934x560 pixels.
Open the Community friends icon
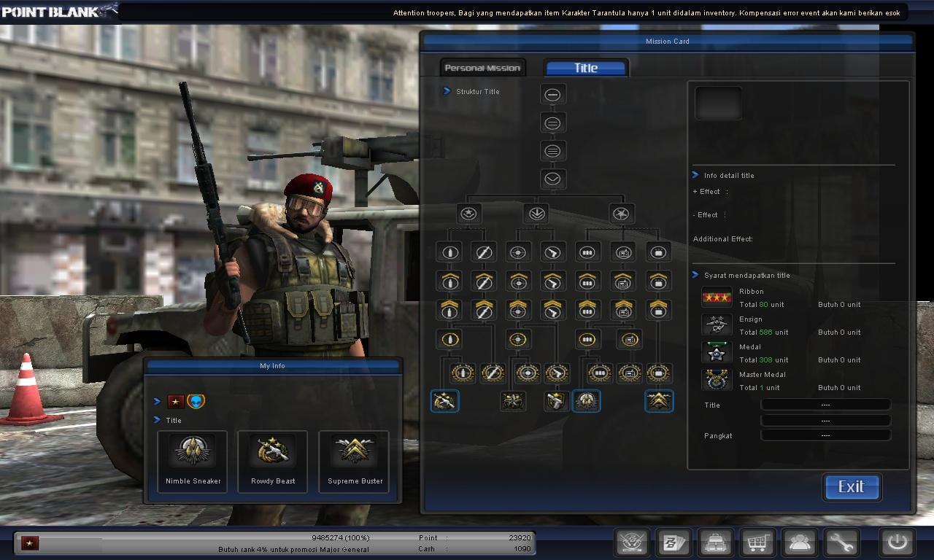pos(800,542)
